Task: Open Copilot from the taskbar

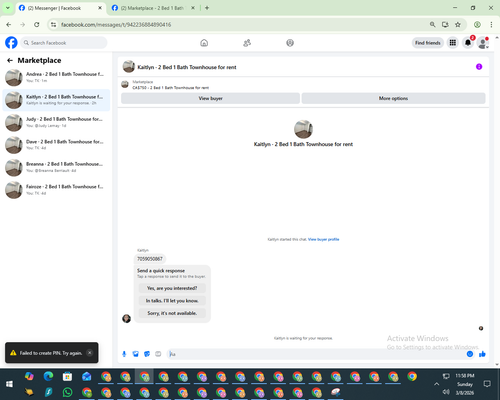Action: [x=29, y=376]
